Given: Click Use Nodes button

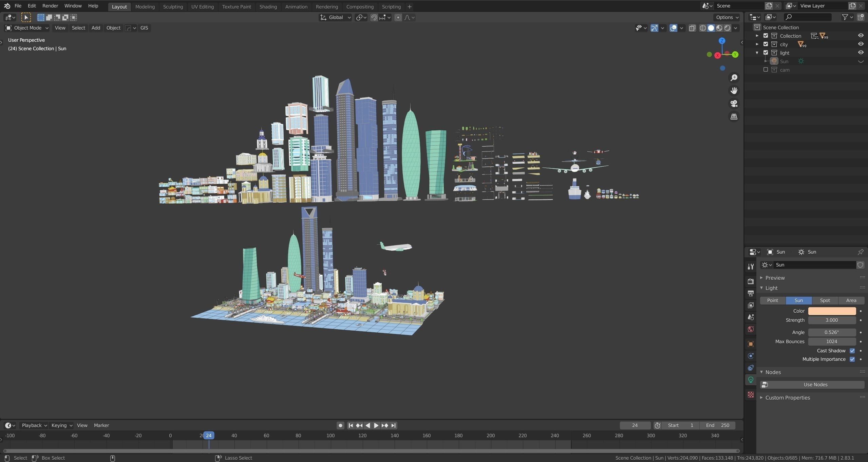Looking at the screenshot, I should [x=812, y=385].
